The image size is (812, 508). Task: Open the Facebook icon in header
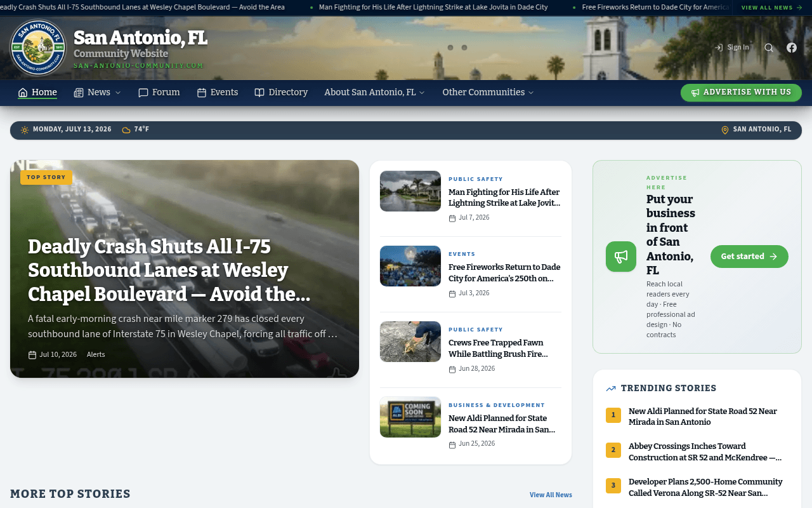click(792, 48)
